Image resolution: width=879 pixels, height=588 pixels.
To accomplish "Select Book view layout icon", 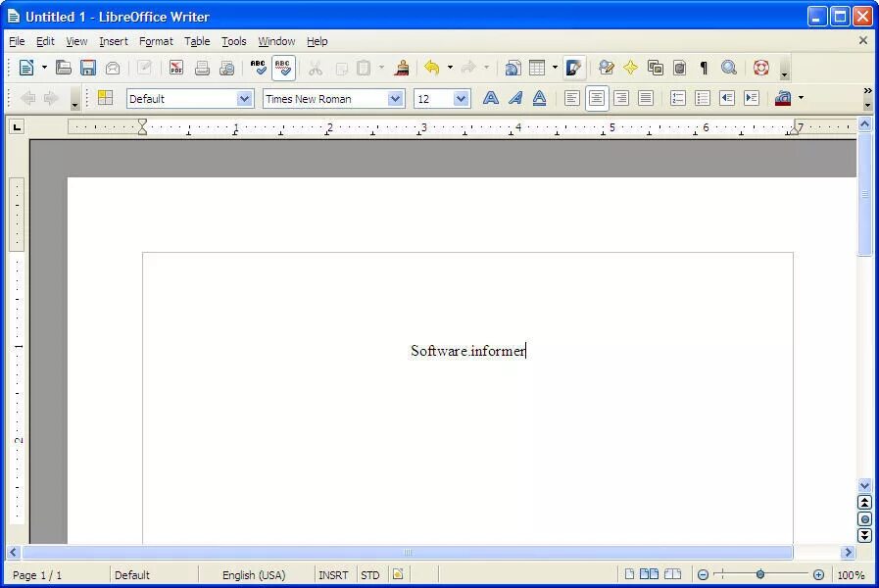I will (672, 574).
